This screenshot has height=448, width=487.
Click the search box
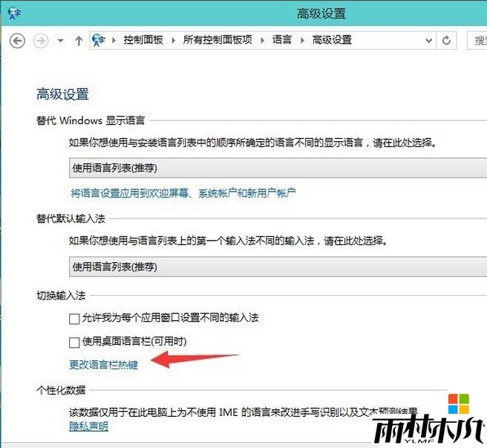coord(477,40)
